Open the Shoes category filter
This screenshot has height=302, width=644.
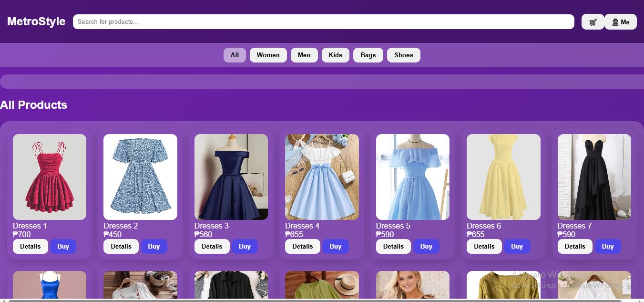click(x=403, y=55)
